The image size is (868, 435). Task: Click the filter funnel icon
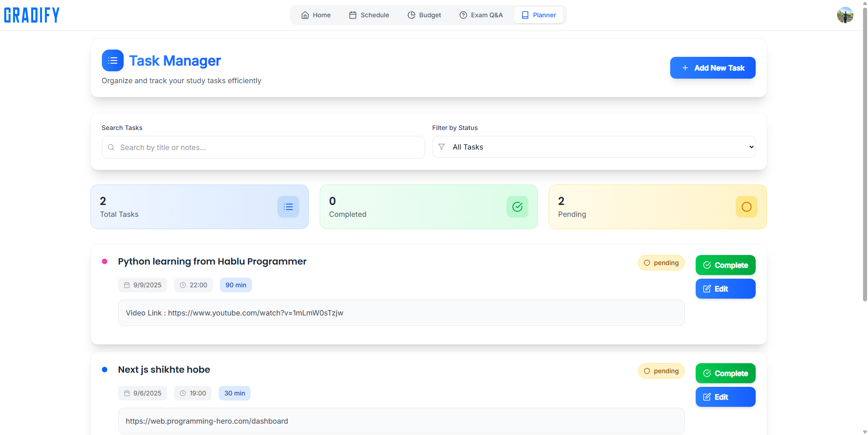tap(442, 147)
